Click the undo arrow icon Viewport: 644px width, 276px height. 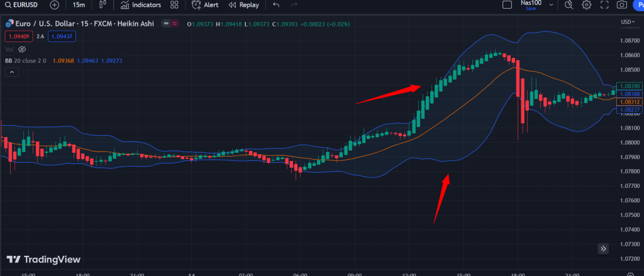click(x=275, y=5)
